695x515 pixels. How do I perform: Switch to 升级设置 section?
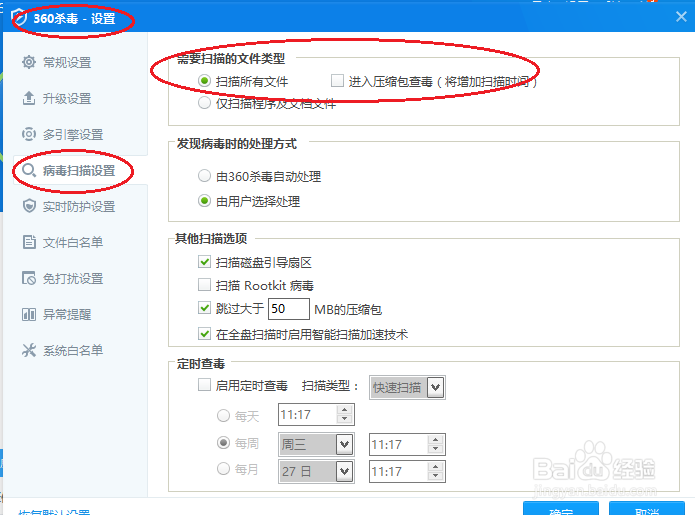[x=67, y=98]
